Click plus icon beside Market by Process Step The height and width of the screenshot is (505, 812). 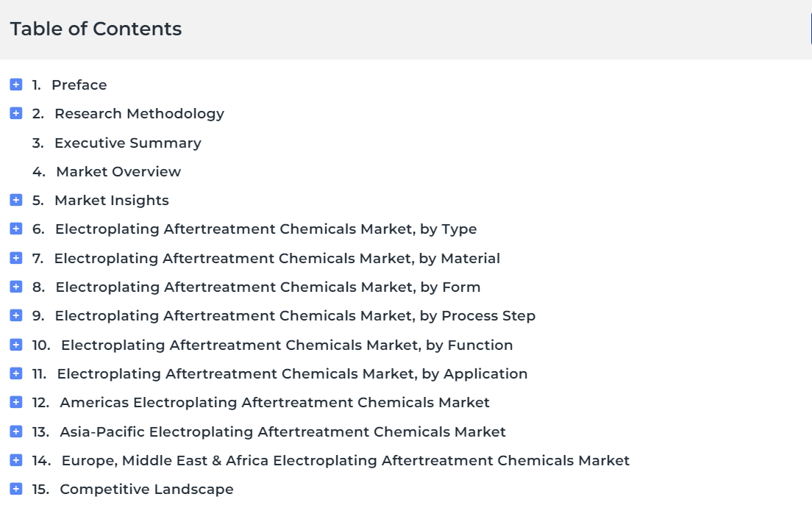point(16,315)
